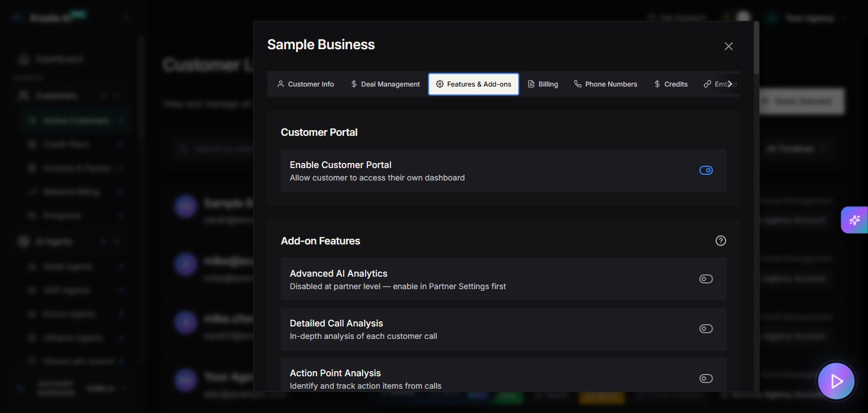The height and width of the screenshot is (413, 868).
Task: Switch to the Deal Management tab
Action: point(385,84)
